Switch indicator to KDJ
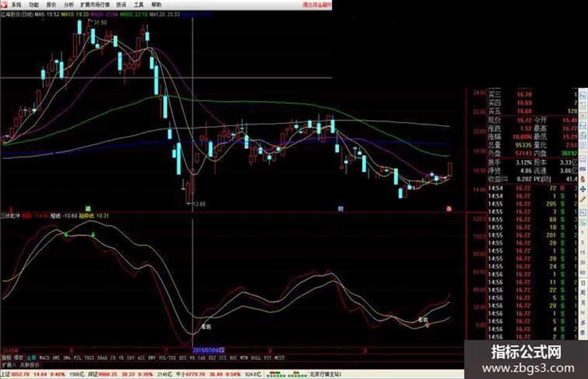 (x=212, y=358)
